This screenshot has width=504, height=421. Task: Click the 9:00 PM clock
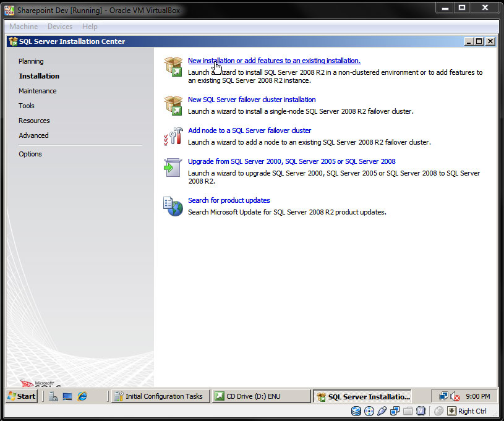[x=477, y=396]
